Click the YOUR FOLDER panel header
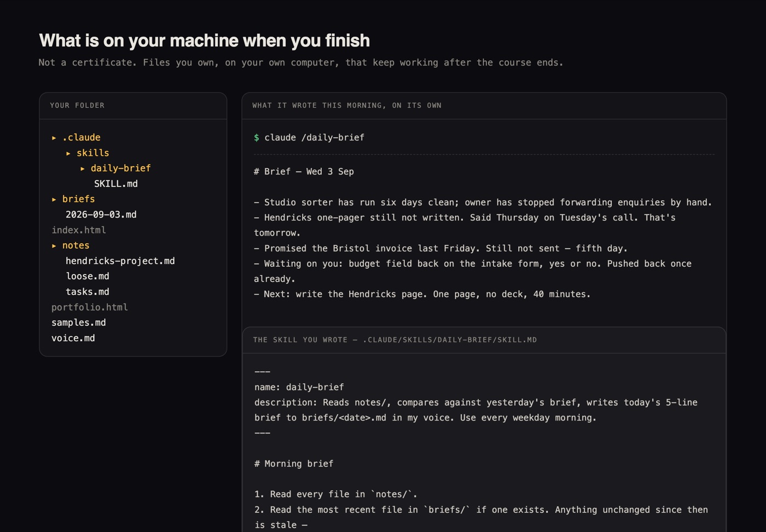766x532 pixels. pyautogui.click(x=77, y=106)
